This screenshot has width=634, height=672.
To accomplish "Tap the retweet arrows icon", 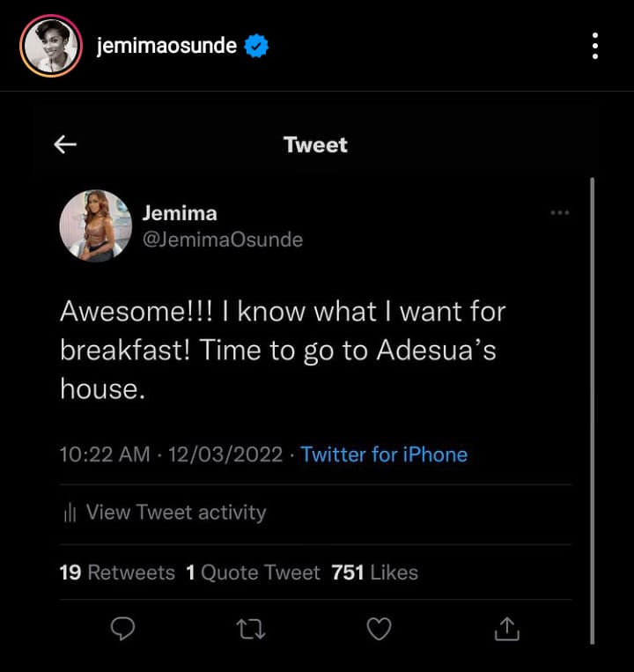I will pos(250,628).
